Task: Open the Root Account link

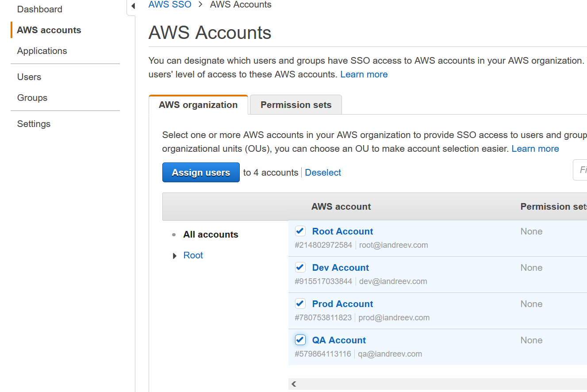Action: [342, 231]
